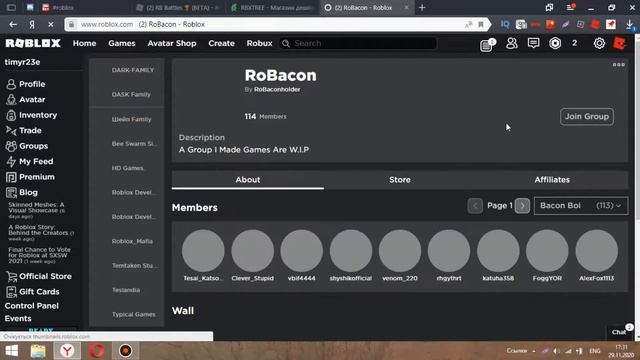The image size is (640, 360).
Task: Open the Inventory item in sidebar
Action: [x=31, y=115]
